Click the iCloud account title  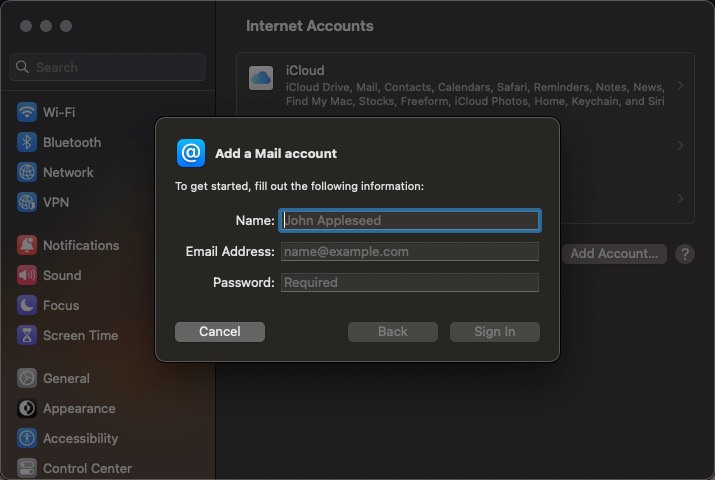click(x=305, y=71)
